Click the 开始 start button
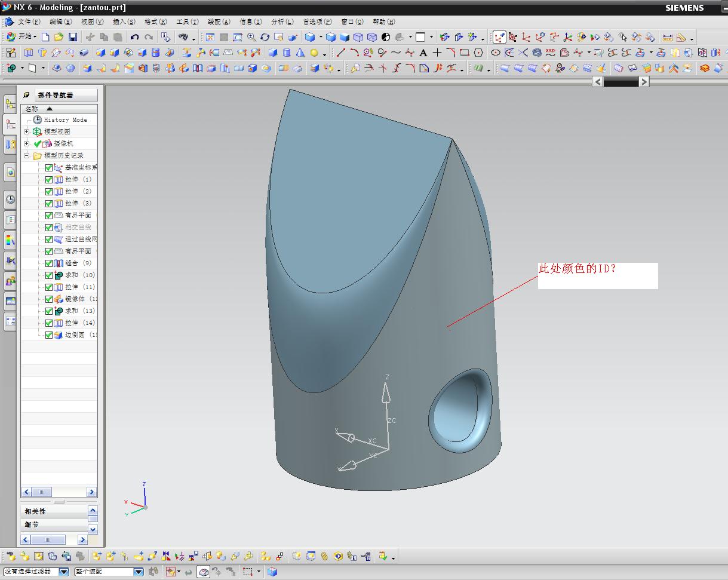This screenshot has height=580, width=728. 21,37
